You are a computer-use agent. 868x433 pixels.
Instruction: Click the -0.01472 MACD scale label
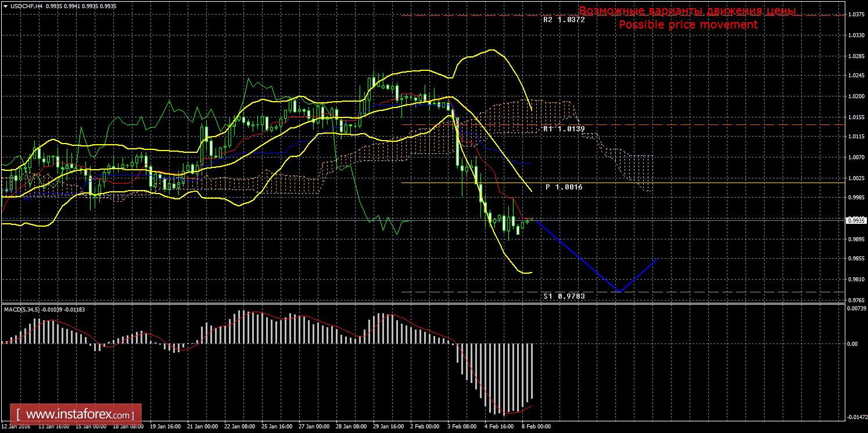pyautogui.click(x=856, y=417)
